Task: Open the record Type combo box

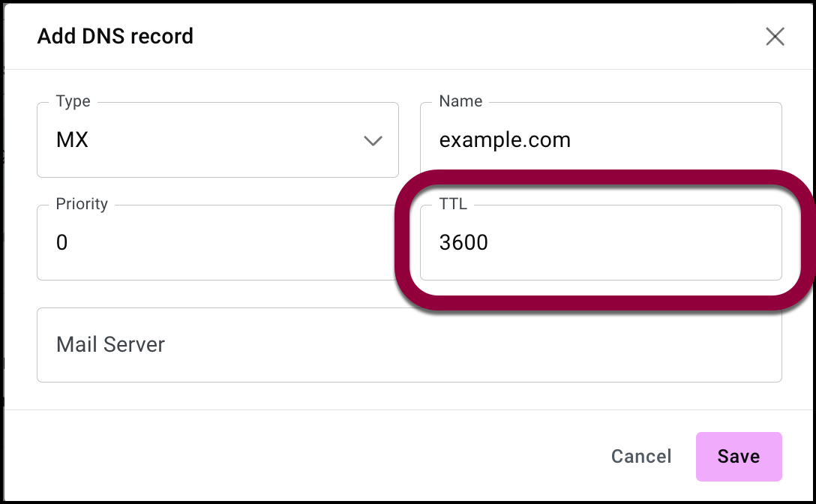Action: (217, 140)
